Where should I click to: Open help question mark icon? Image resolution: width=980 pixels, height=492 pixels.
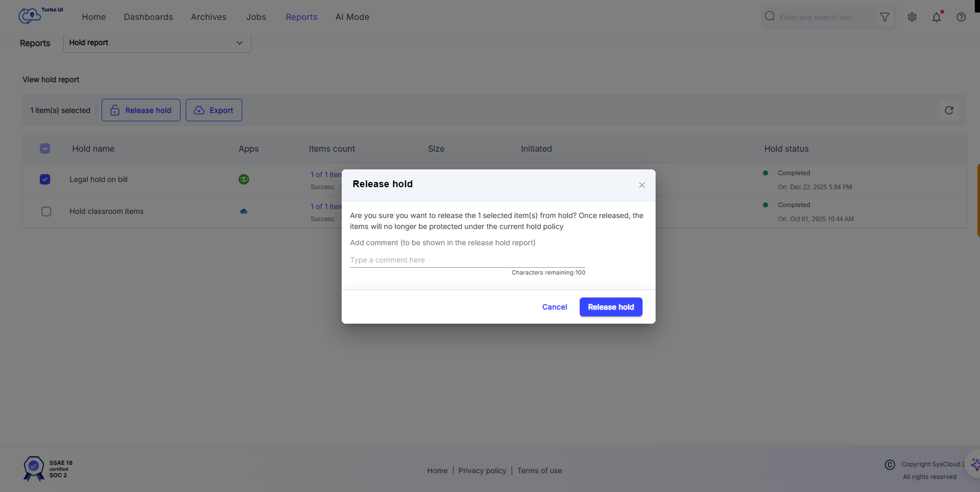[961, 17]
